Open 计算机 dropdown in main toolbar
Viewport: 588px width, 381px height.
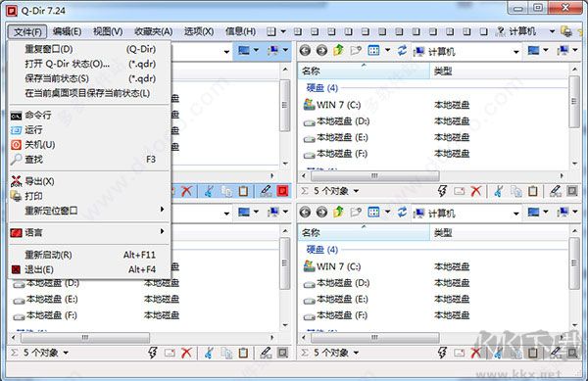pyautogui.click(x=552, y=32)
